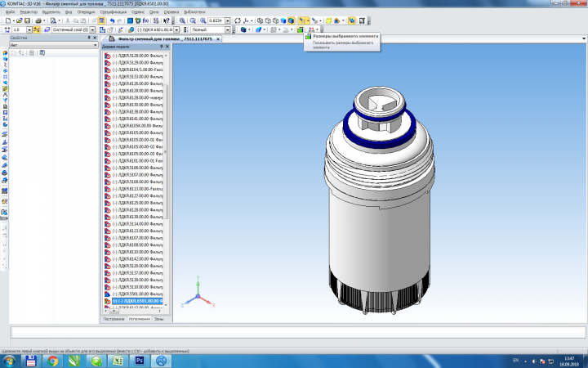Open Google Chrome from the taskbar
This screenshot has width=588, height=368.
(52, 361)
